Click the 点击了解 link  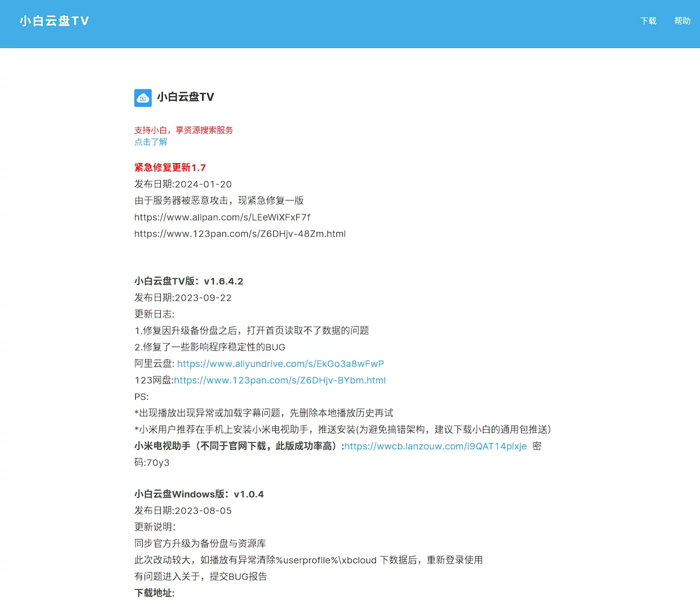151,142
